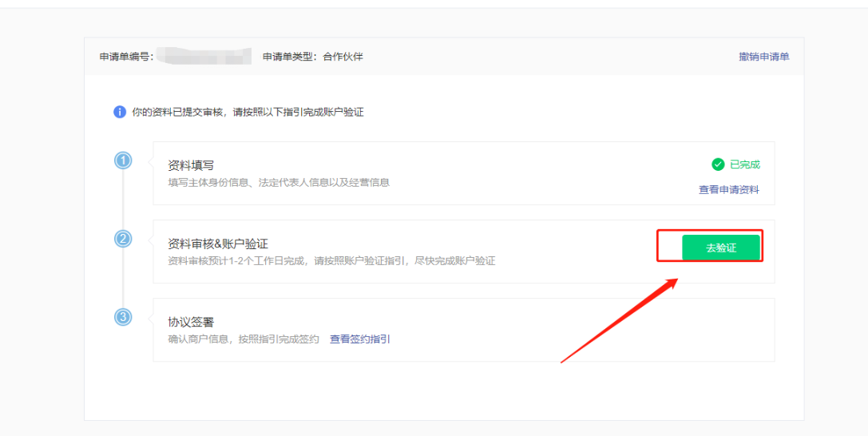Select the 协议签署 step title
This screenshot has height=436, width=868.
[x=191, y=322]
